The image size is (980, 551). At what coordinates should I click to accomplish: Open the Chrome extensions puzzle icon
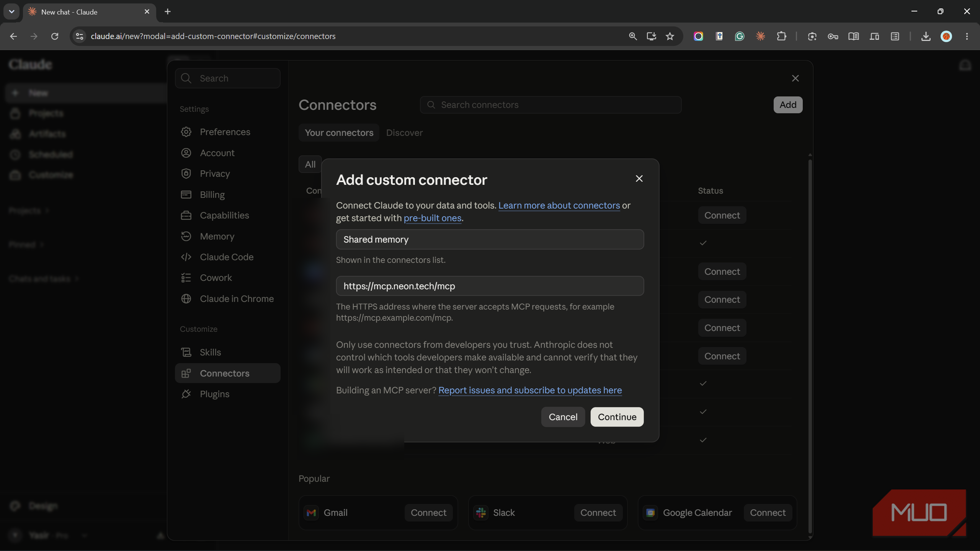point(781,36)
